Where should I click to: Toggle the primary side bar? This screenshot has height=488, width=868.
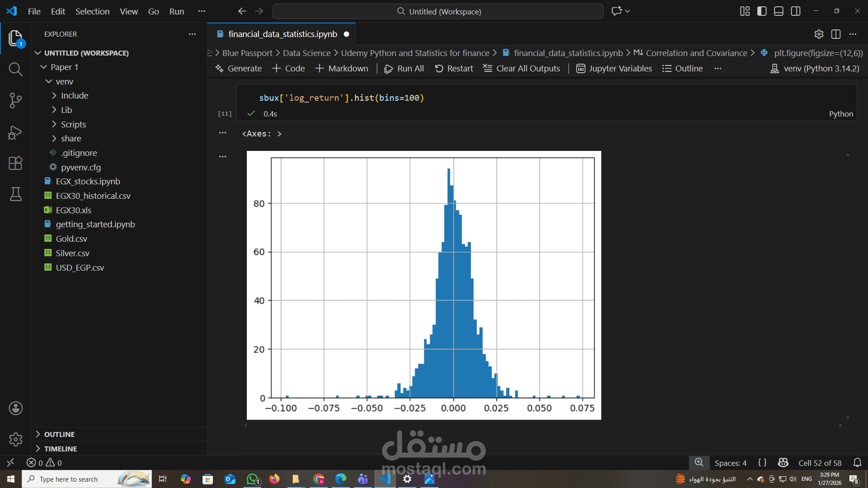click(762, 11)
